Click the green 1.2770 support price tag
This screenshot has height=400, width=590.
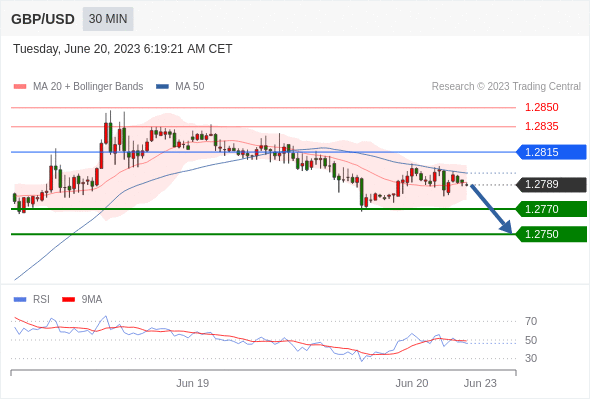click(x=551, y=209)
